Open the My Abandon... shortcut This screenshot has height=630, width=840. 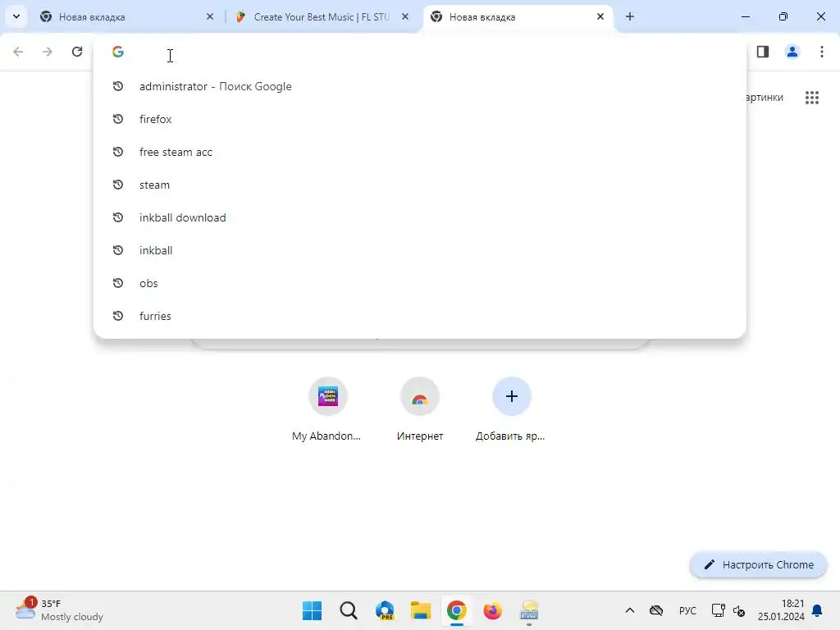tap(327, 409)
